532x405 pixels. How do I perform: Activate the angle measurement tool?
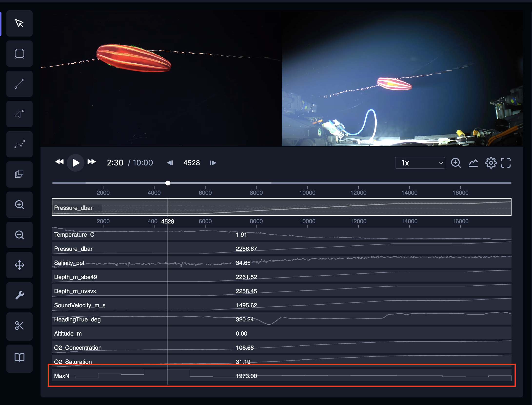coord(20,114)
